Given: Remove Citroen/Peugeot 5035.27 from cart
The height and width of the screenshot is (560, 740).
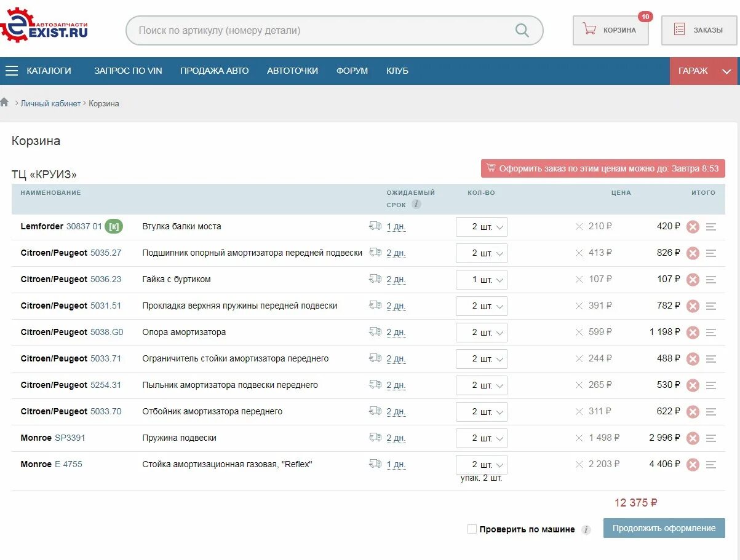Looking at the screenshot, I should pyautogui.click(x=693, y=253).
